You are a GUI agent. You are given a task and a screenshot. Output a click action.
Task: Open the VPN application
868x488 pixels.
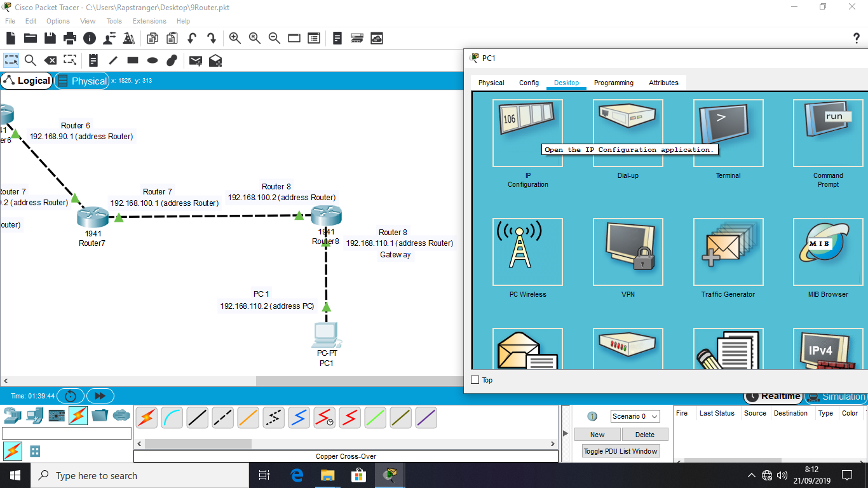pyautogui.click(x=628, y=252)
